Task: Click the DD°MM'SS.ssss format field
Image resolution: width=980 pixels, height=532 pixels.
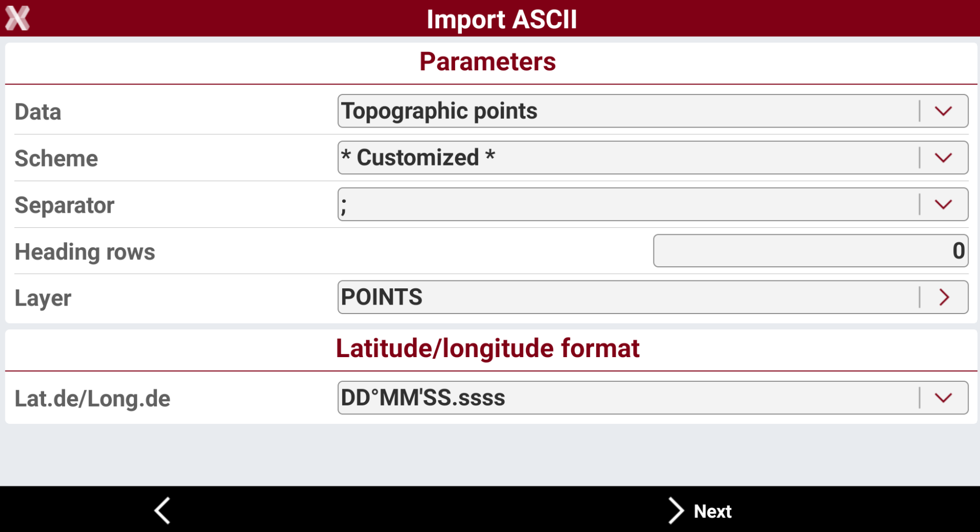Action: click(653, 398)
